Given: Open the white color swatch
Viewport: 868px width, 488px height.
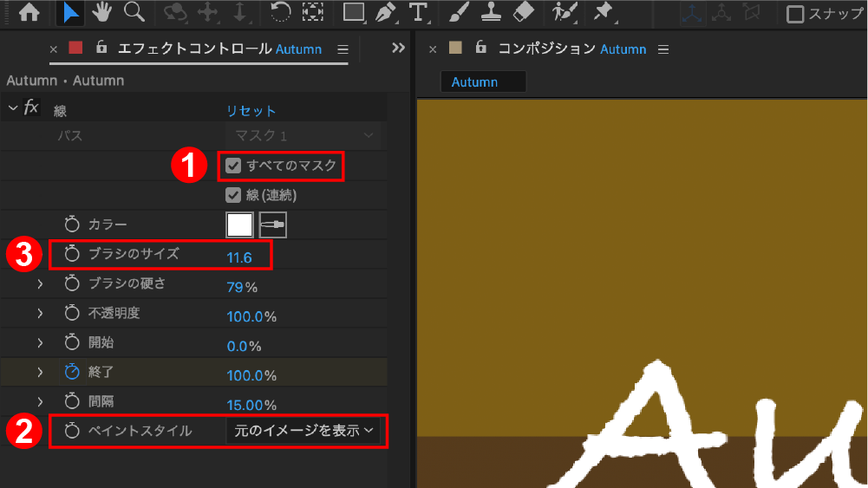Looking at the screenshot, I should [x=239, y=224].
